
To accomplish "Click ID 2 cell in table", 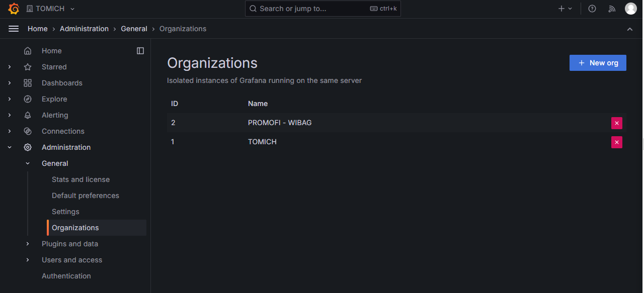I will point(173,123).
